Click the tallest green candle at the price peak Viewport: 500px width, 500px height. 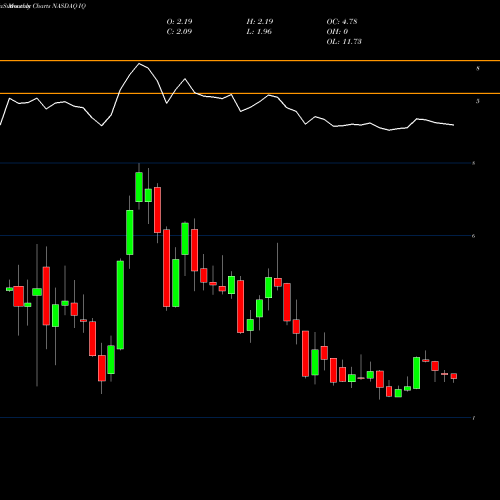[x=139, y=187]
